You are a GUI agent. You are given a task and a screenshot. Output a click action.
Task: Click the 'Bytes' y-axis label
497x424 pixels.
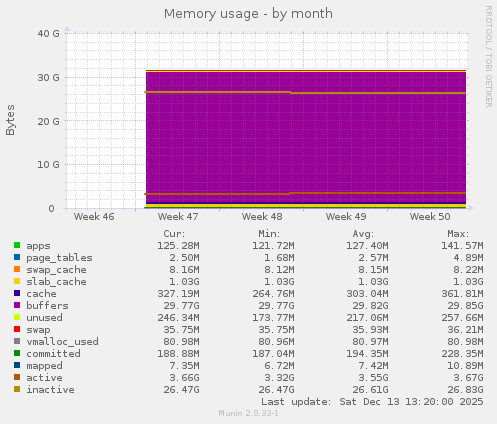tap(10, 120)
